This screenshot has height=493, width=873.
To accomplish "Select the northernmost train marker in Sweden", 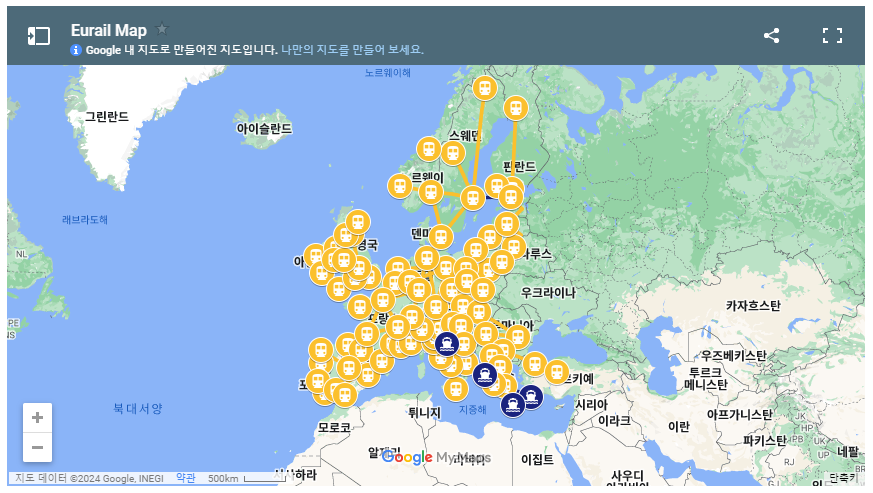I will (x=485, y=88).
